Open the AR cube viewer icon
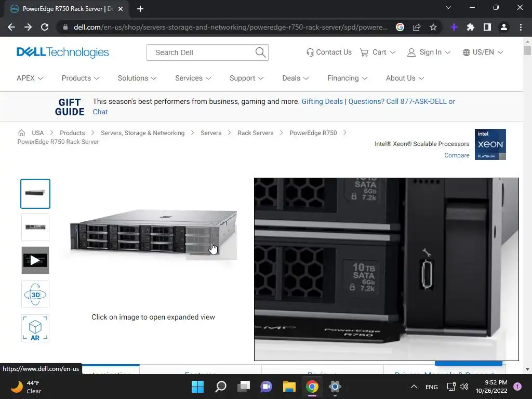Viewport: 532px width, 399px height. 35,328
